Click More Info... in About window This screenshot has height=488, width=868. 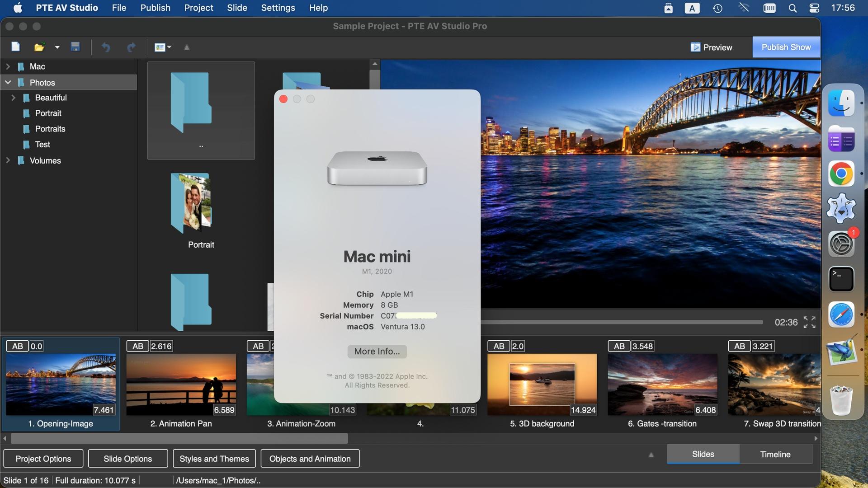coord(377,351)
